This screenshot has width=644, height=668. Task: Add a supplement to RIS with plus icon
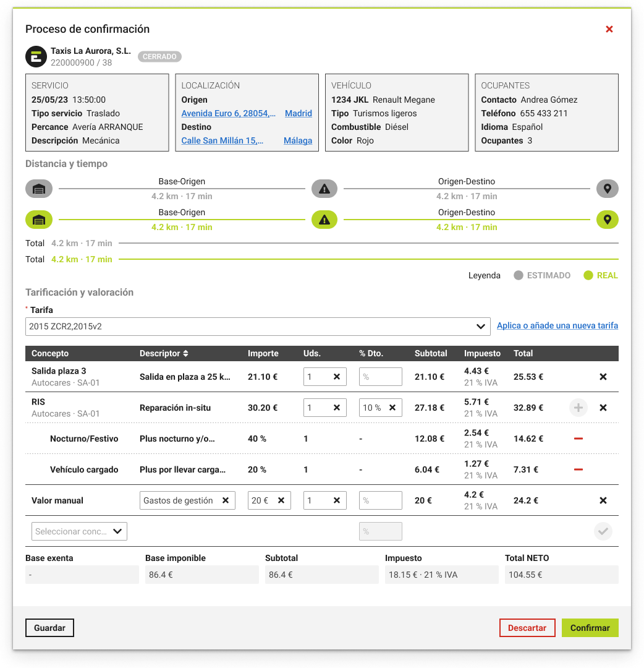point(578,408)
